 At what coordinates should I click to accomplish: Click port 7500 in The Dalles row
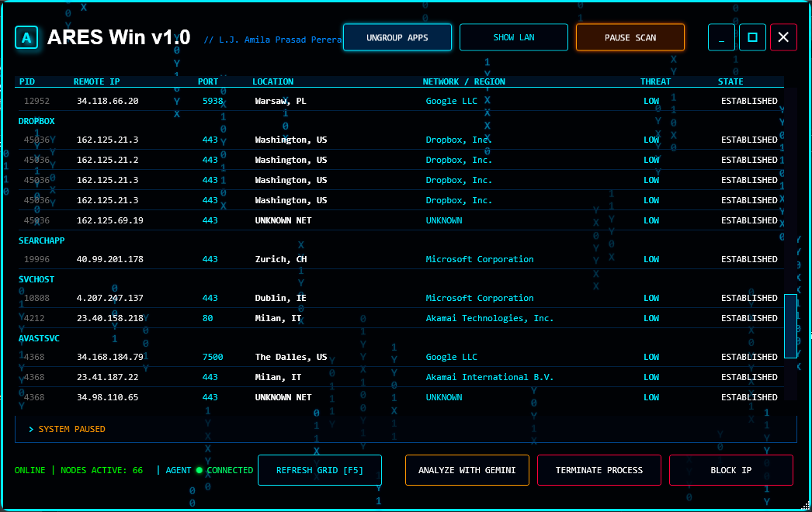[213, 357]
